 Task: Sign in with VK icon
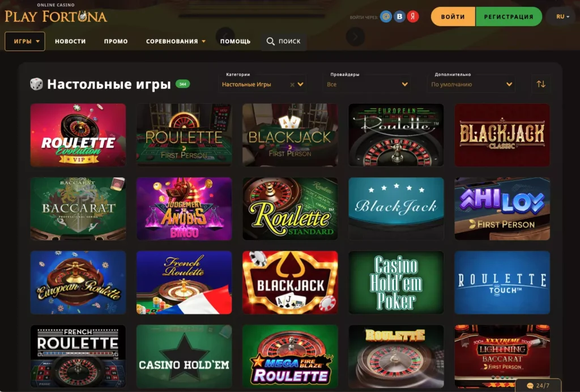399,16
